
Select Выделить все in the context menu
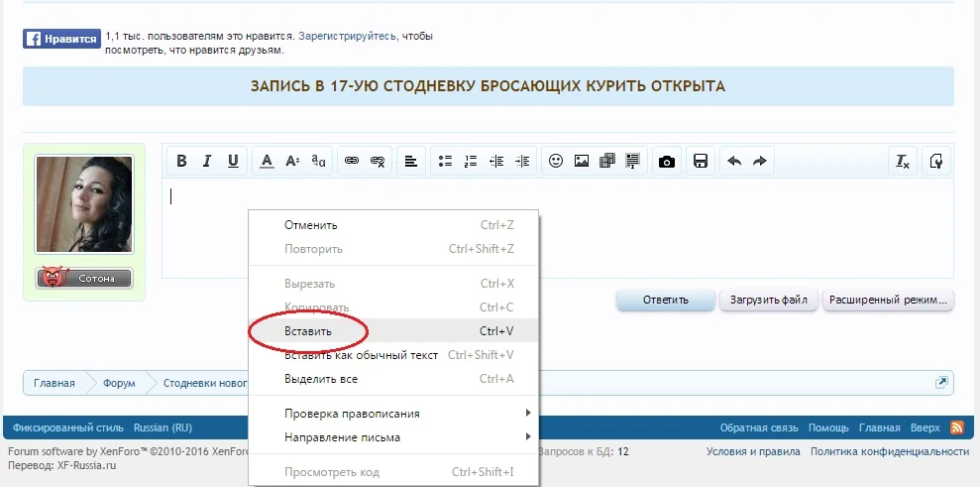[x=393, y=379]
